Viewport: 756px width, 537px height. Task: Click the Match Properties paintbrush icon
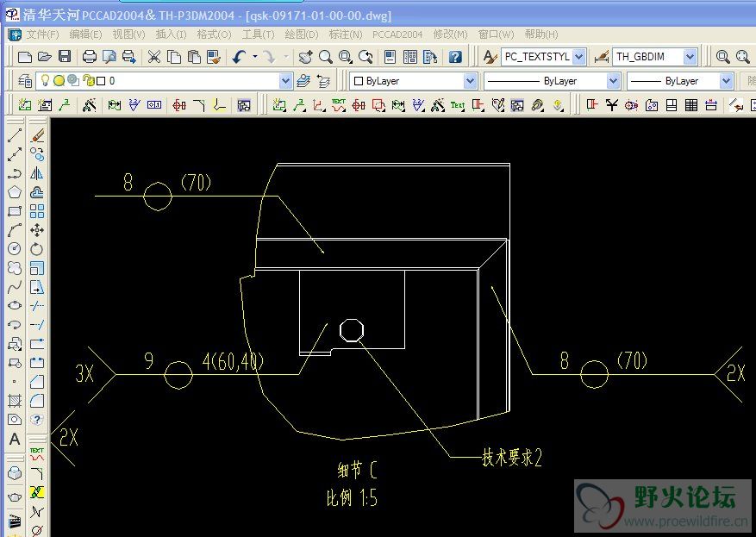coord(214,57)
